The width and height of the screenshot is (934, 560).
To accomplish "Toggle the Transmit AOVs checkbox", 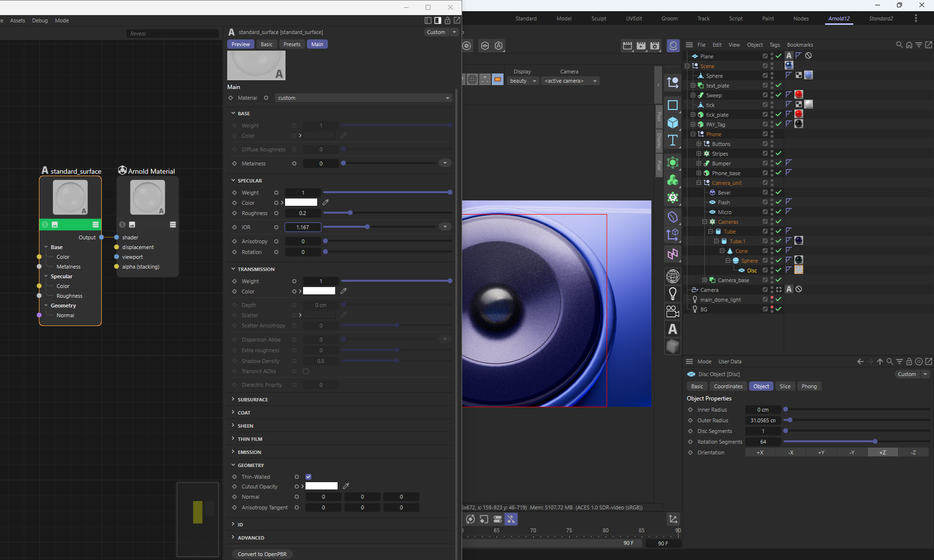I will [x=306, y=371].
